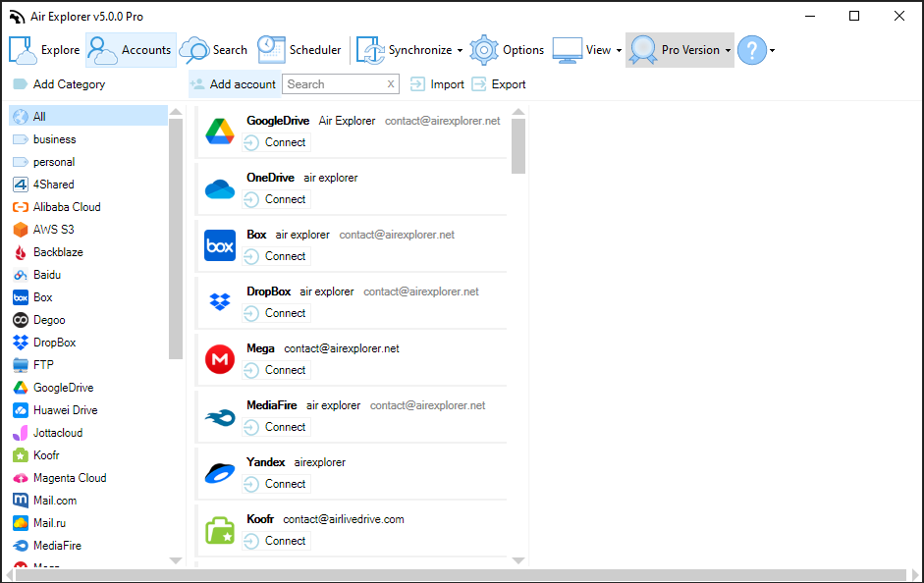Click the Box logo in account list

coord(220,245)
